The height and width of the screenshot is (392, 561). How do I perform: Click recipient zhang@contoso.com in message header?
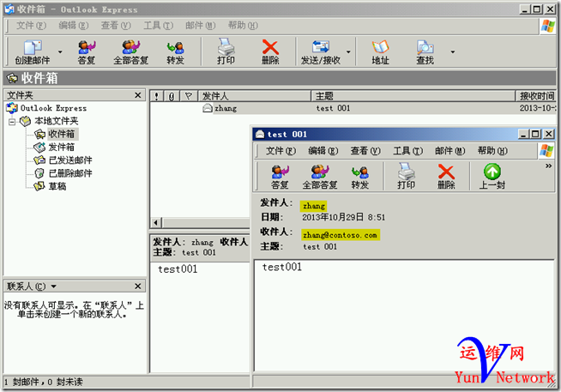click(x=340, y=235)
